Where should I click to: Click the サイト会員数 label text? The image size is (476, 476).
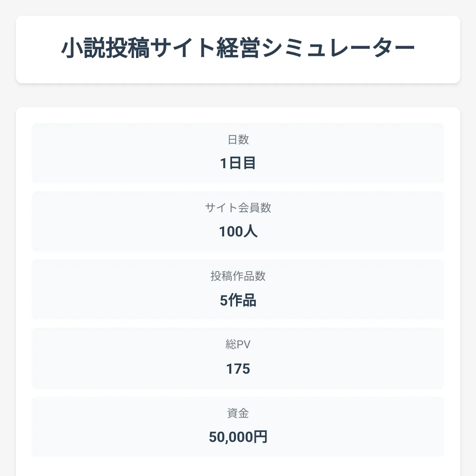238,208
